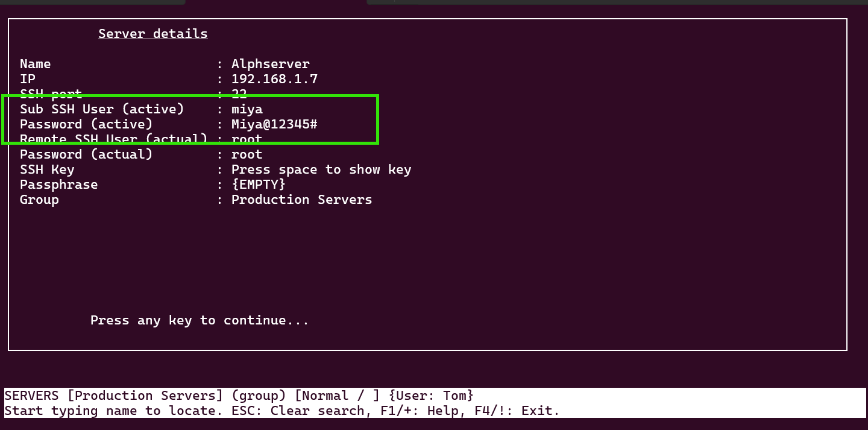Click the Name field label
Screen dimensions: 868x430
(x=36, y=64)
